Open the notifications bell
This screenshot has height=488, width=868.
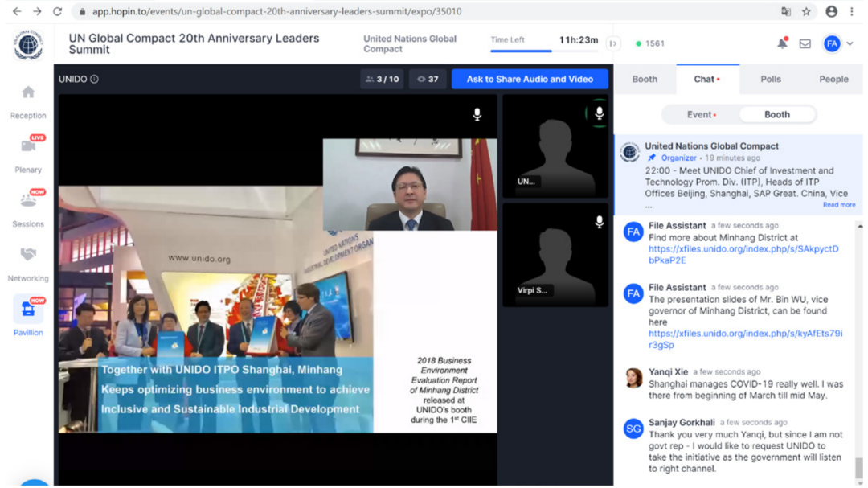pos(782,43)
